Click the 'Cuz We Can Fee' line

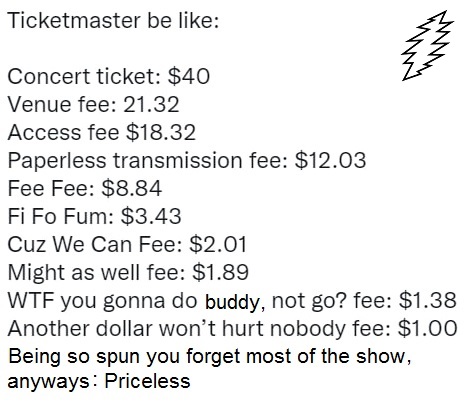click(127, 244)
